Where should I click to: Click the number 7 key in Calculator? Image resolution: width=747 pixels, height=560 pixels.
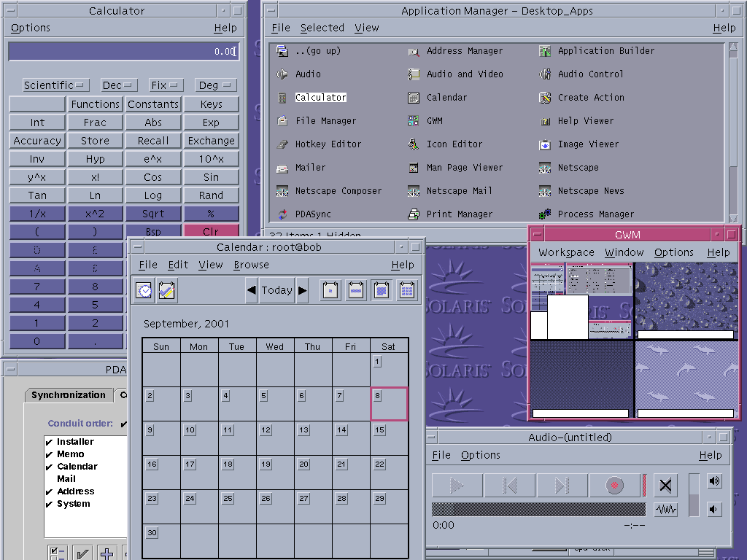click(x=37, y=287)
